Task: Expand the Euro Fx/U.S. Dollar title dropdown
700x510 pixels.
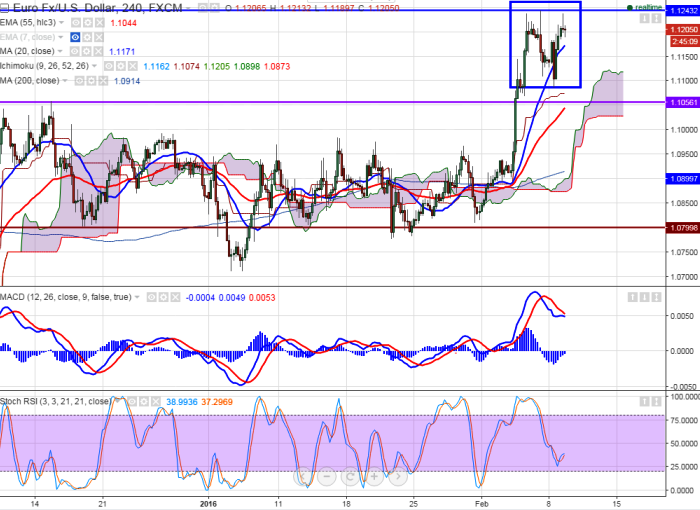Action: click(x=189, y=8)
